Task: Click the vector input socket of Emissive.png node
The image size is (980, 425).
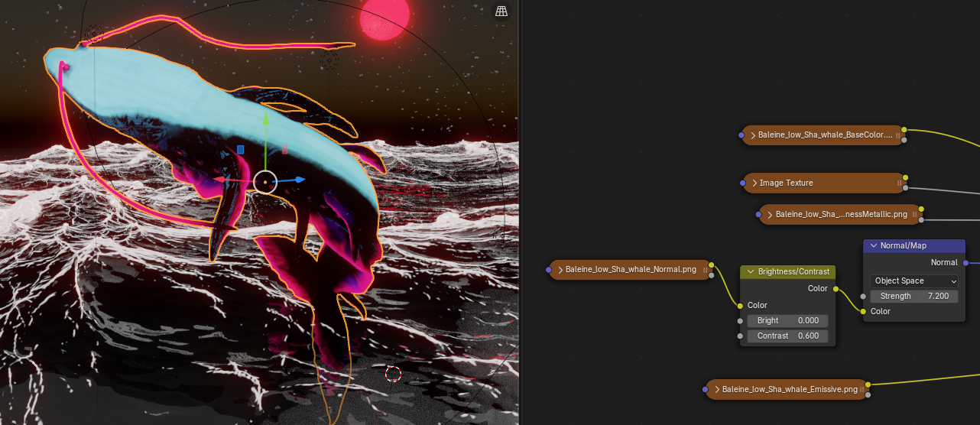Action: pos(705,390)
